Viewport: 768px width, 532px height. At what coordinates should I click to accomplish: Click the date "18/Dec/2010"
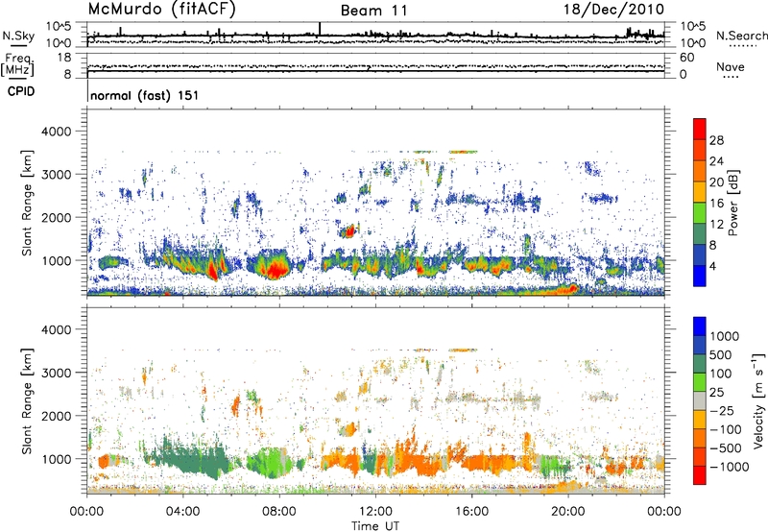613,10
